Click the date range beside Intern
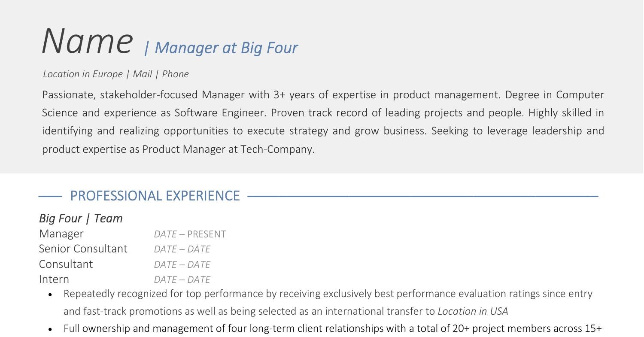 tap(182, 280)
